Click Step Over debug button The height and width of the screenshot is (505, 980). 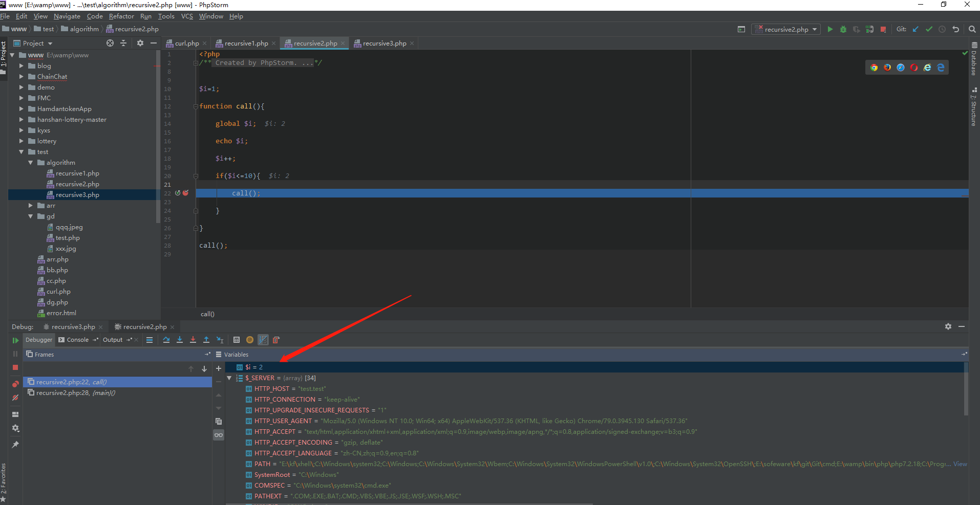point(166,340)
